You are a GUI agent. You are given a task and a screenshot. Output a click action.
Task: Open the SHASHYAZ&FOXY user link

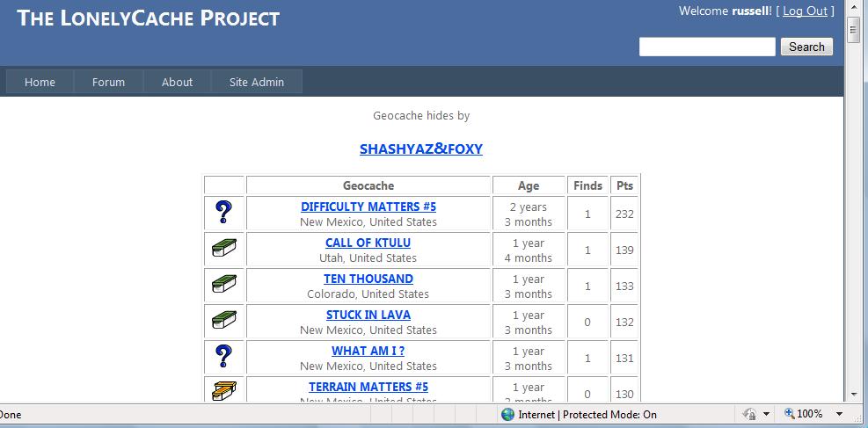tap(420, 149)
